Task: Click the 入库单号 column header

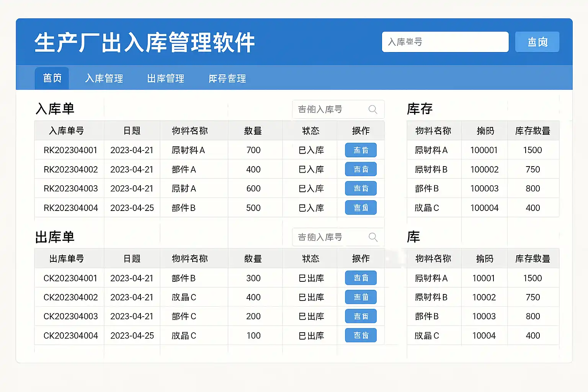Action: point(67,131)
